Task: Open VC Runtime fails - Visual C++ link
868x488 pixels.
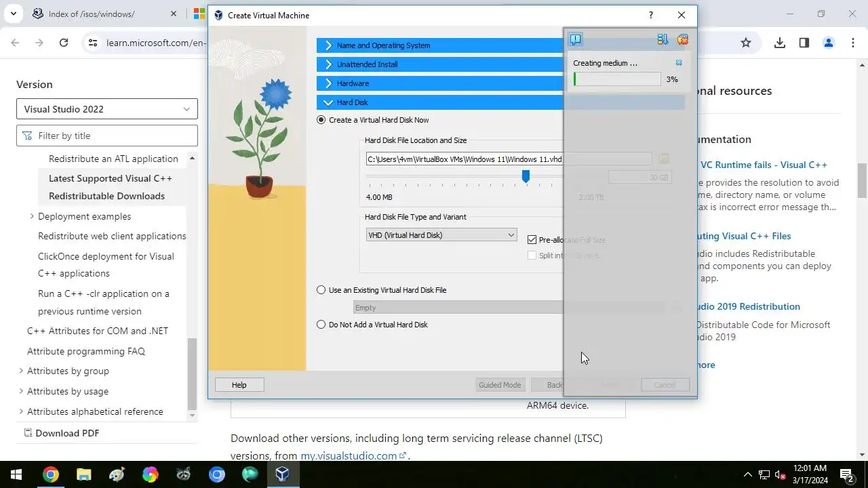Action: pyautogui.click(x=764, y=165)
